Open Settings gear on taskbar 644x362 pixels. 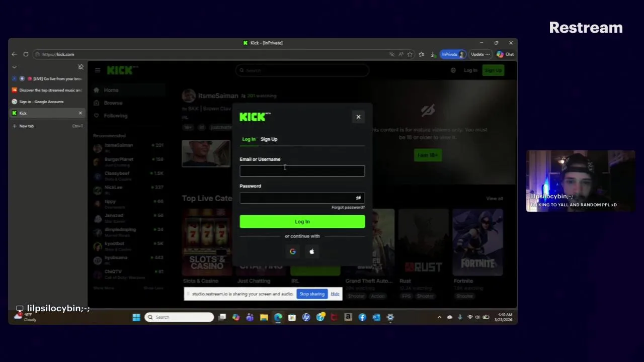point(390,317)
